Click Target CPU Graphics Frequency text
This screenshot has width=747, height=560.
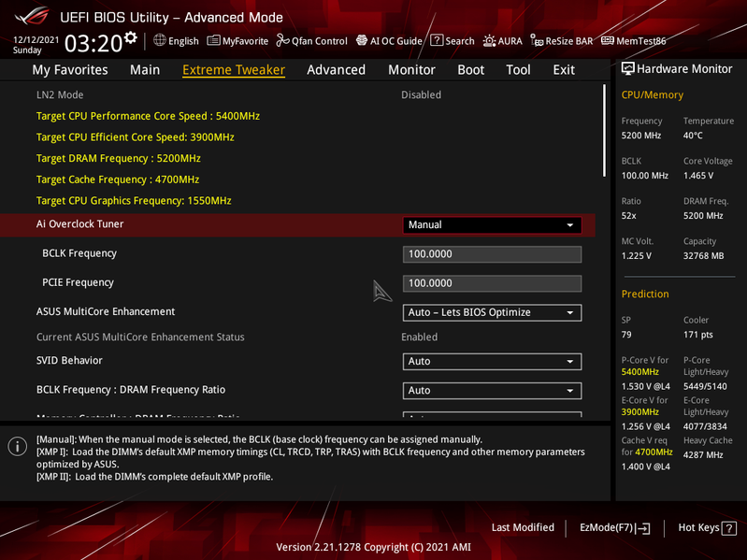[134, 200]
